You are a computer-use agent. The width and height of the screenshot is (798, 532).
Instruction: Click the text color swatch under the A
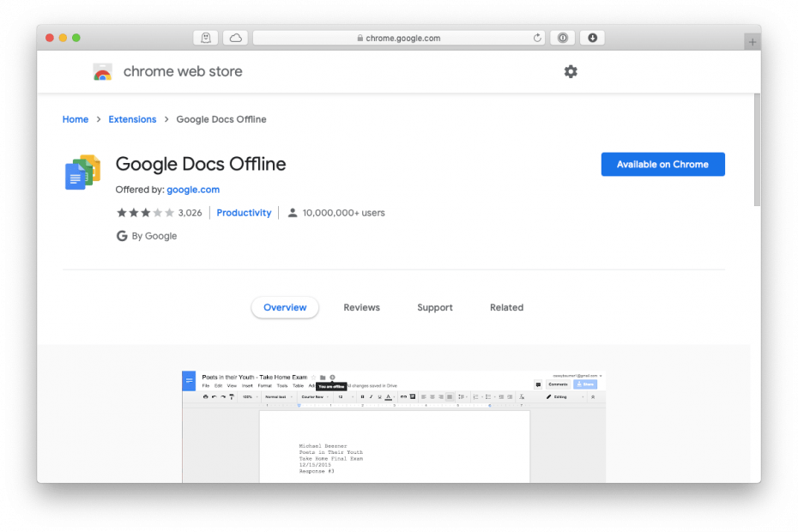point(389,398)
